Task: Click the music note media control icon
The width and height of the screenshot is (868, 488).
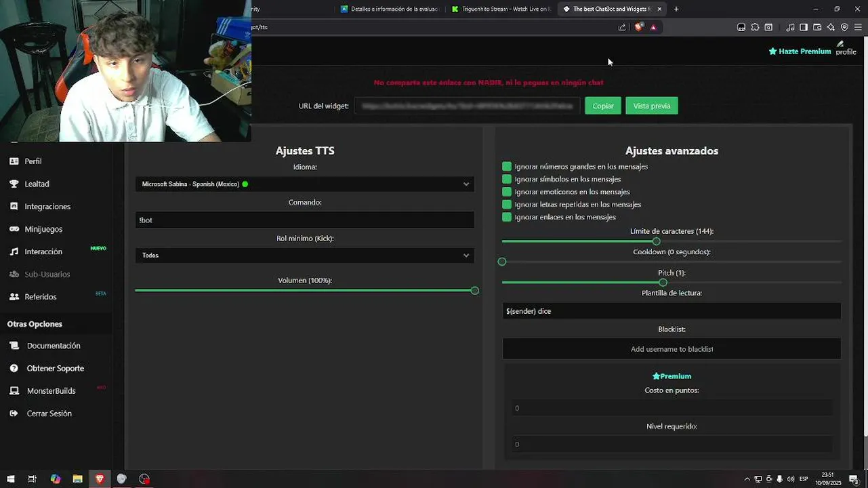Action: [x=790, y=27]
